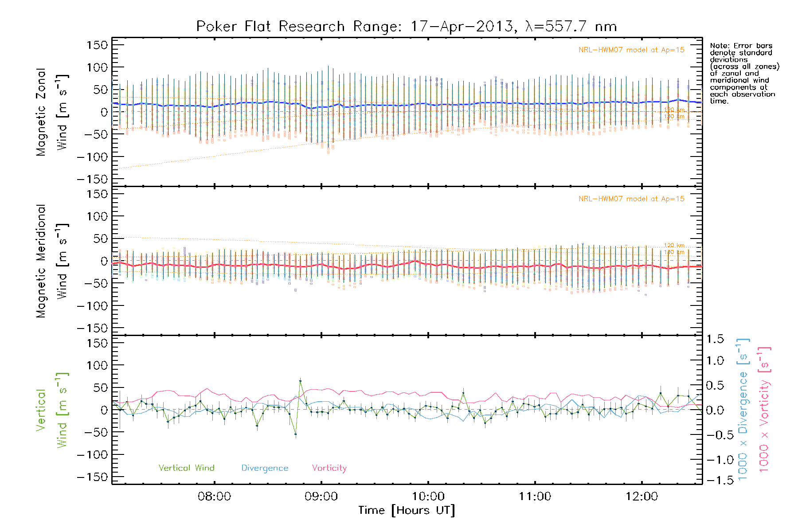This screenshot has width=798, height=532.
Task: Click the Poker Flat Research Range plot title
Action: [406, 27]
